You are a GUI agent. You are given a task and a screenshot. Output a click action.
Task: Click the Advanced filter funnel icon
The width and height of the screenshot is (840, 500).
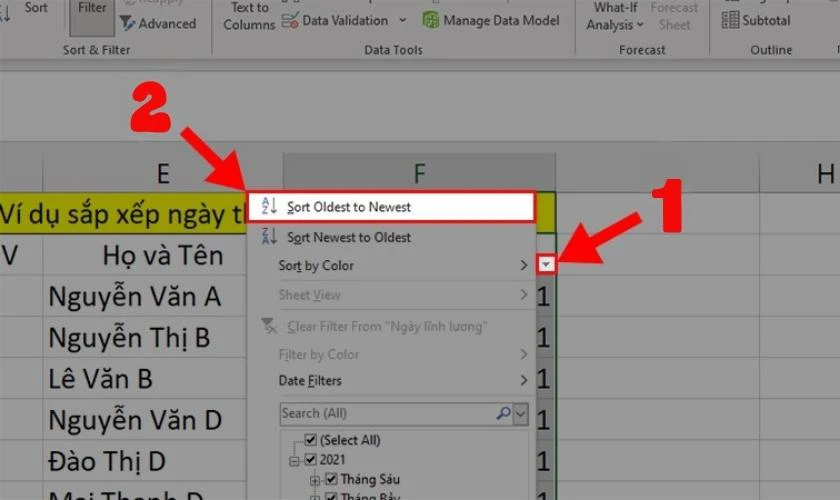coord(128,22)
